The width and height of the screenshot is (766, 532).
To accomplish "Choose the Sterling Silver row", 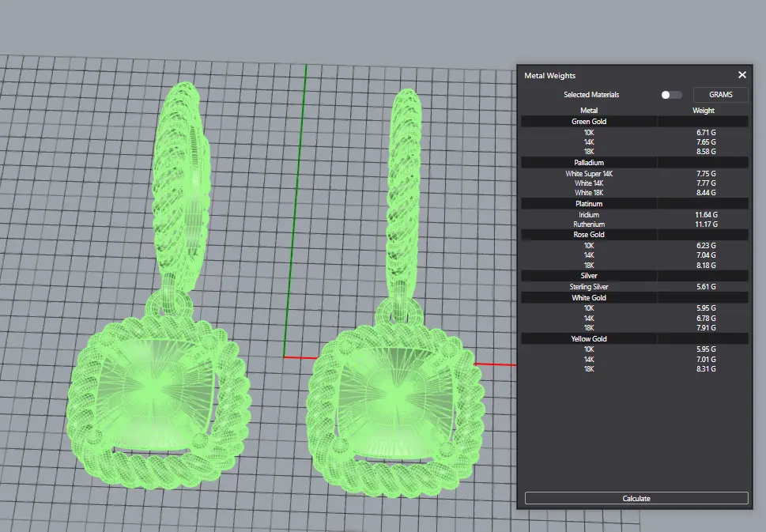I will (x=589, y=286).
